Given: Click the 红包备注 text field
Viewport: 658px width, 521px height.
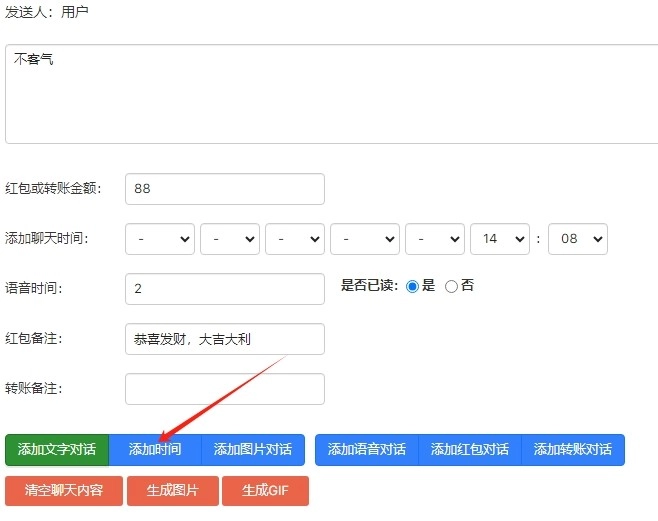Looking at the screenshot, I should pos(225,339).
